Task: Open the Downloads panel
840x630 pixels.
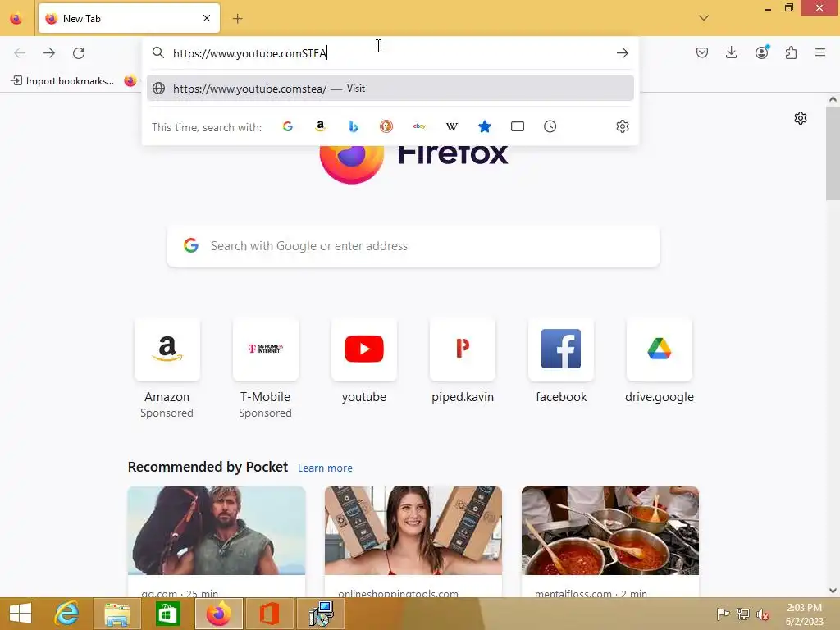Action: [731, 52]
